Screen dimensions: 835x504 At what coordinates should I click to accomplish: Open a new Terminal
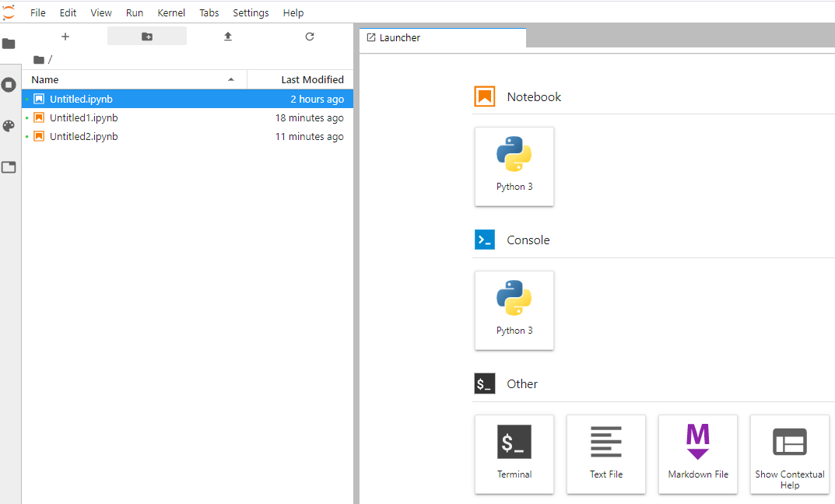[x=514, y=454]
